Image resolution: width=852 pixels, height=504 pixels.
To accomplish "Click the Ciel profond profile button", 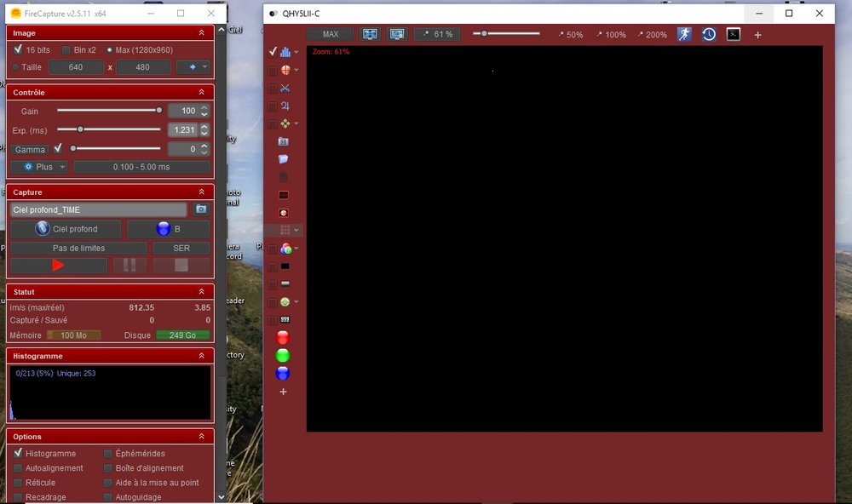I will (66, 229).
